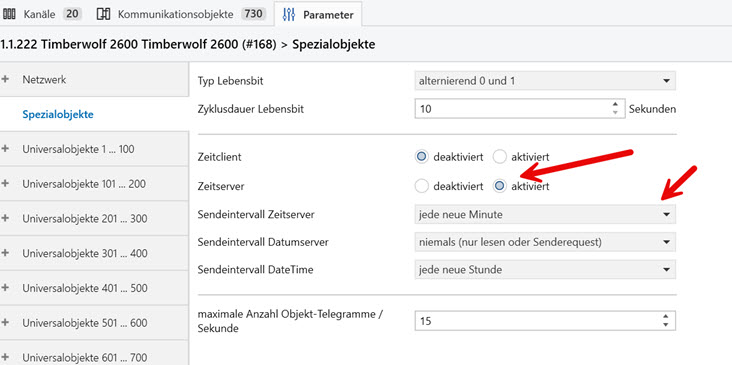This screenshot has width=732, height=365.
Task: Open Sendeintervall Datumserver dropdown
Action: [545, 242]
